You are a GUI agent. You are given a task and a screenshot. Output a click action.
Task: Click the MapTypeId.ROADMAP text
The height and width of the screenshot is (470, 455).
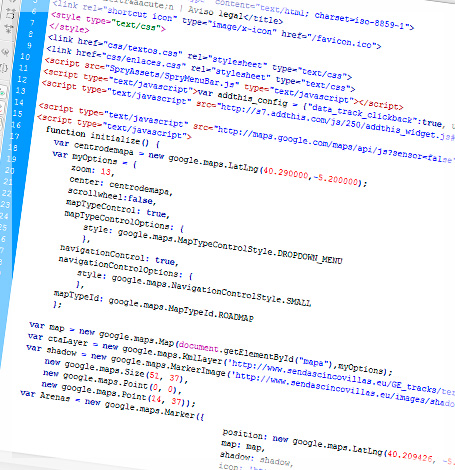pyautogui.click(x=210, y=312)
